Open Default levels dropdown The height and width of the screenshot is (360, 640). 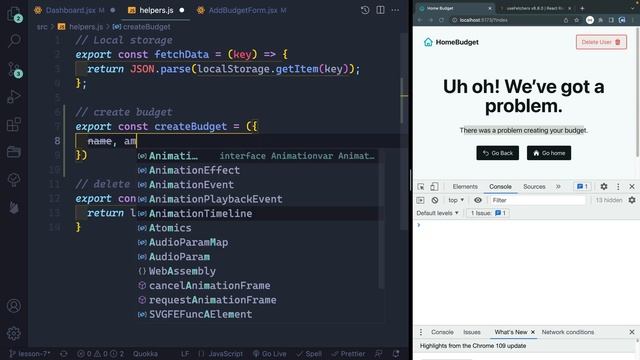(437, 213)
